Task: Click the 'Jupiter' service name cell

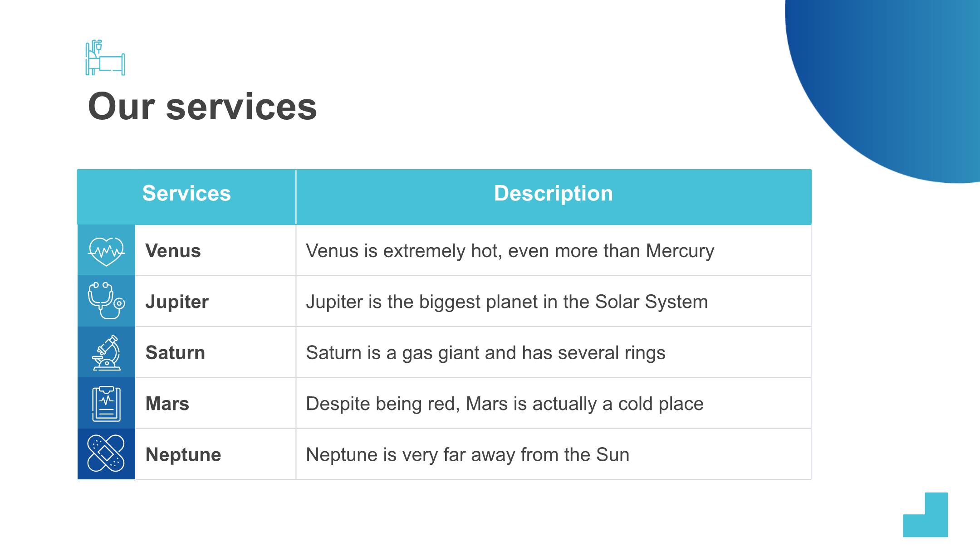Action: [x=216, y=301]
